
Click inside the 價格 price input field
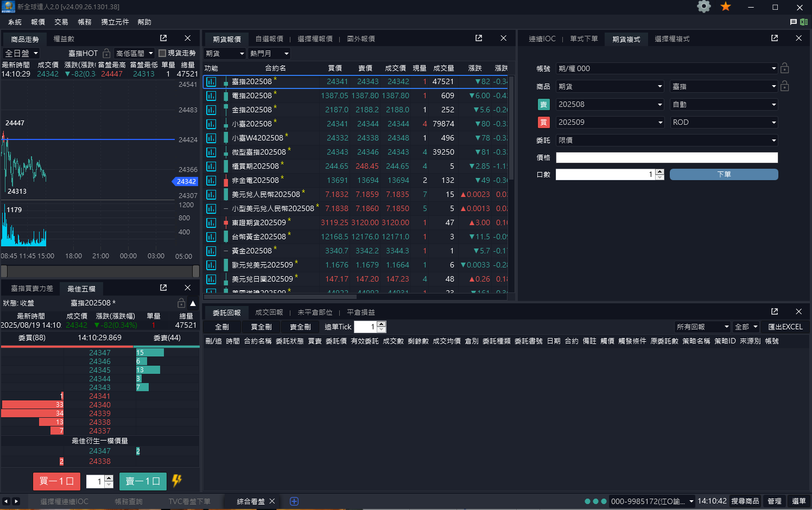pos(667,157)
